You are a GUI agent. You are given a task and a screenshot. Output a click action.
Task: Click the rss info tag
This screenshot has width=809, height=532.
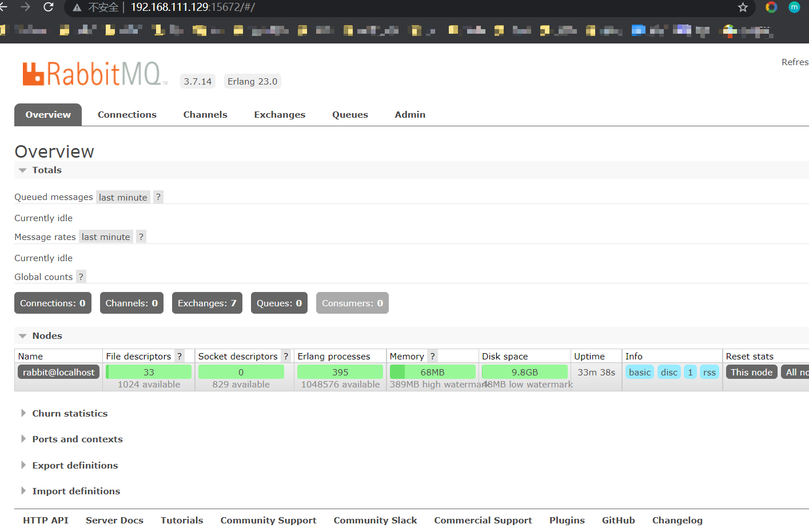(x=710, y=372)
